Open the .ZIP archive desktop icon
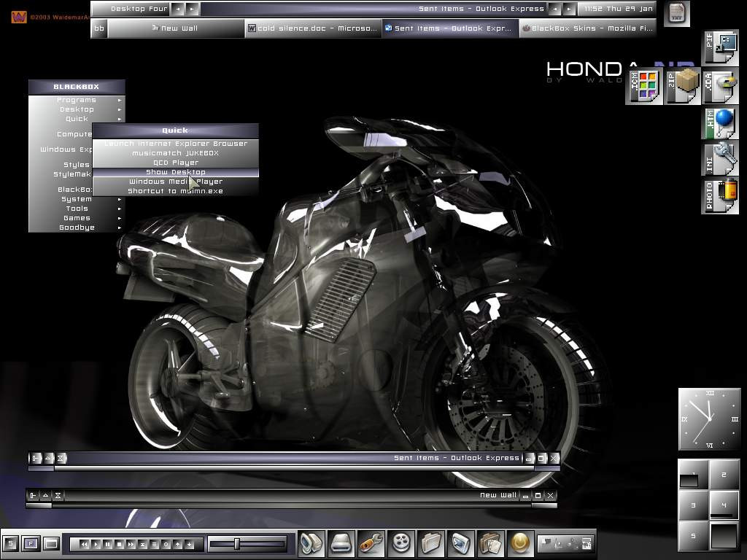This screenshot has width=747, height=560. point(682,86)
